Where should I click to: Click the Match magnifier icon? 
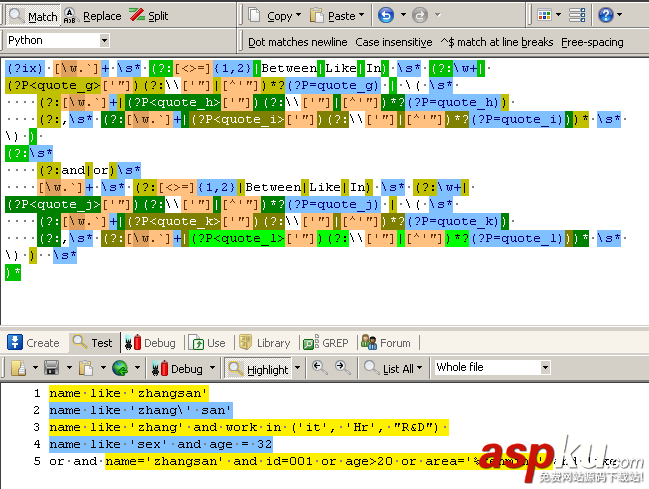17,15
